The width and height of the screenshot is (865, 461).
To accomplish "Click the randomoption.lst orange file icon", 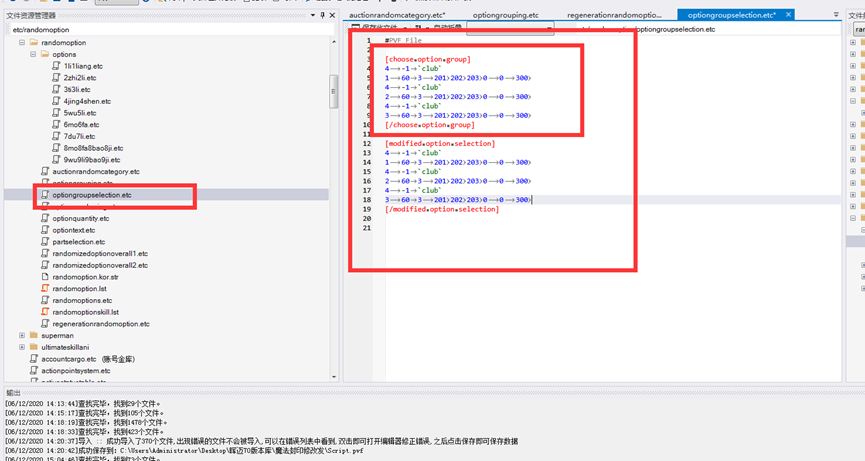I will (x=45, y=289).
